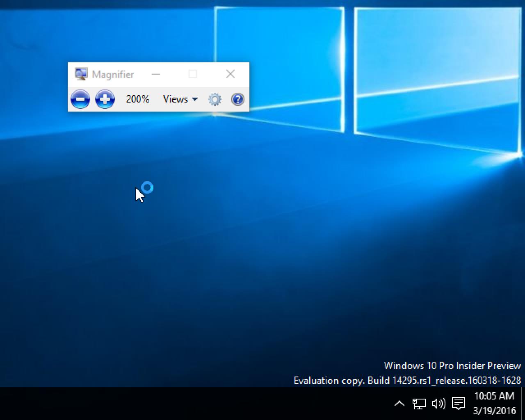
Task: Zoom out with the minus button
Action: click(x=80, y=99)
